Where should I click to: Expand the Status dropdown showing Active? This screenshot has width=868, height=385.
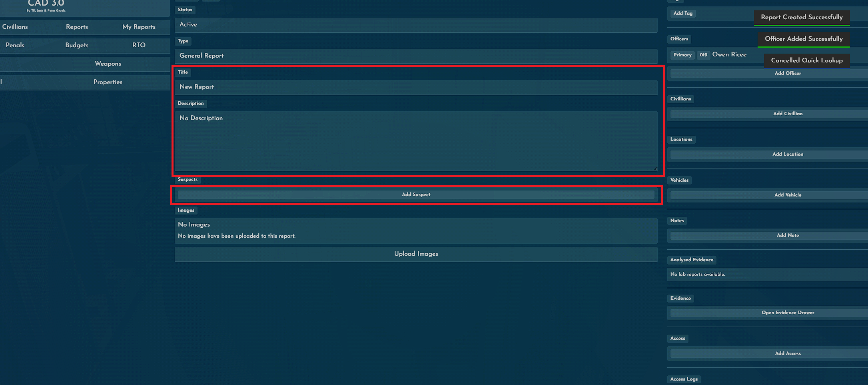click(x=416, y=25)
